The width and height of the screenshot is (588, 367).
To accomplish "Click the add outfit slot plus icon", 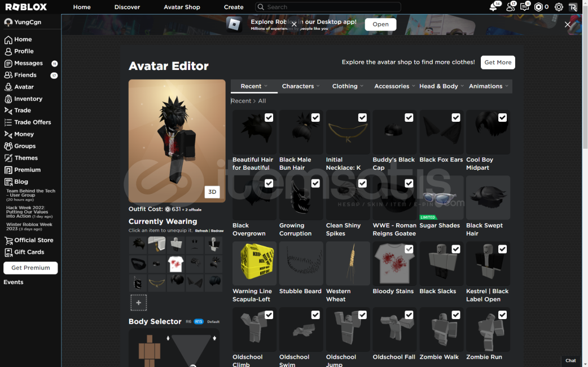I will (x=138, y=303).
